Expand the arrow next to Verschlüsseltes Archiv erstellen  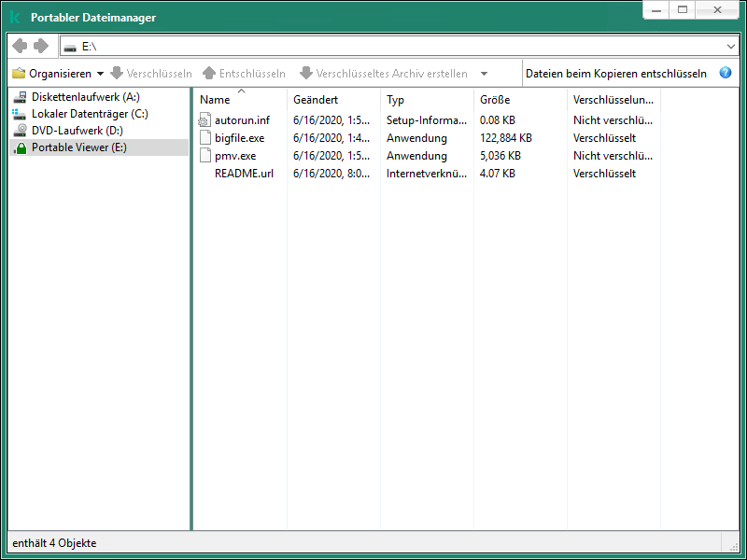coord(484,73)
